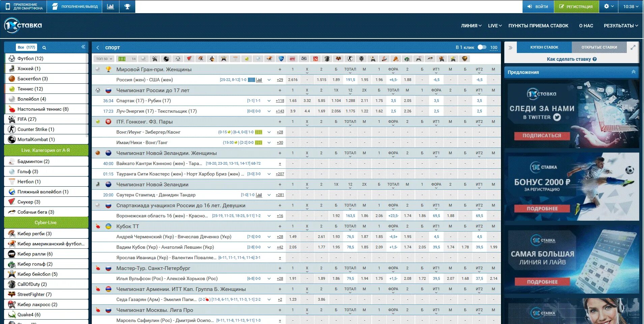Open the statistics chart icon in top bar
644x324 pixels.
(x=110, y=6)
